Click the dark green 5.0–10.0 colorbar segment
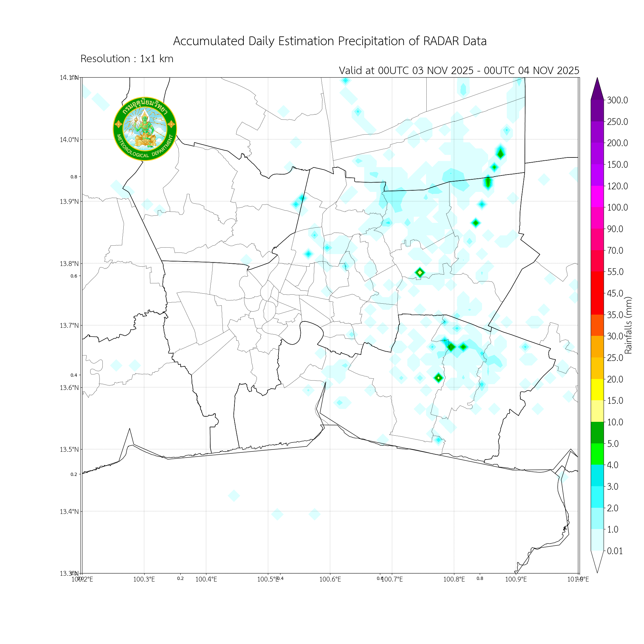644x644 pixels. (597, 433)
